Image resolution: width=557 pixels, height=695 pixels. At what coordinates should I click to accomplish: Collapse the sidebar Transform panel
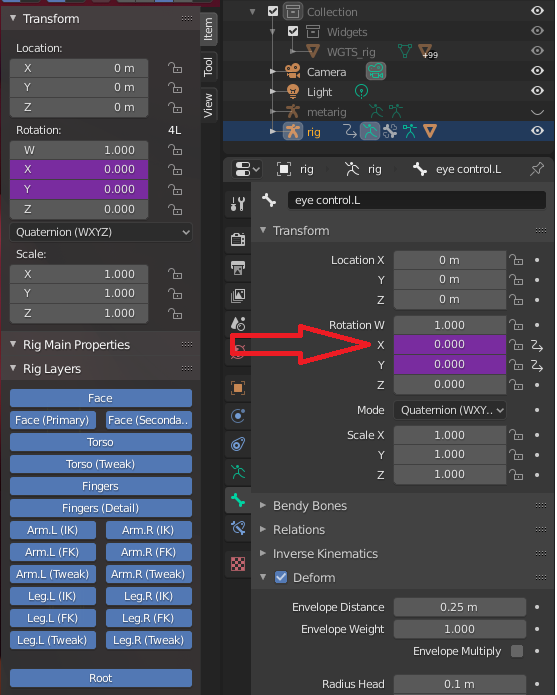(x=13, y=18)
